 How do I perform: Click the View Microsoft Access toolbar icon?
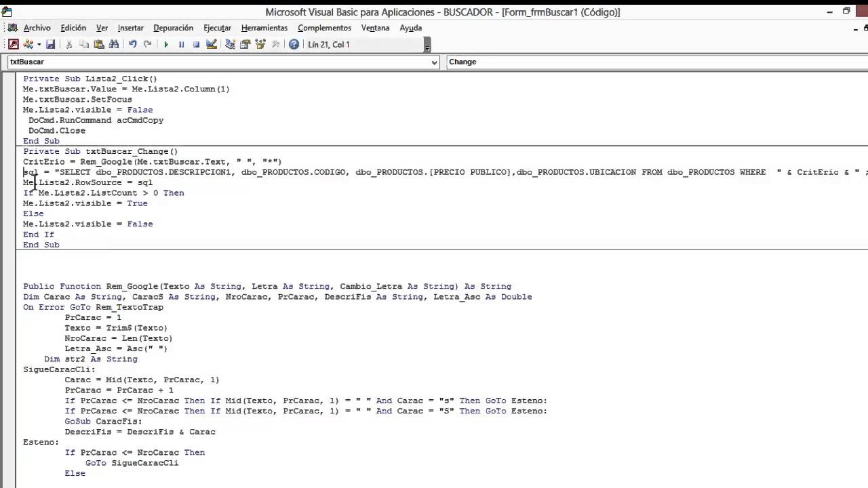point(13,44)
